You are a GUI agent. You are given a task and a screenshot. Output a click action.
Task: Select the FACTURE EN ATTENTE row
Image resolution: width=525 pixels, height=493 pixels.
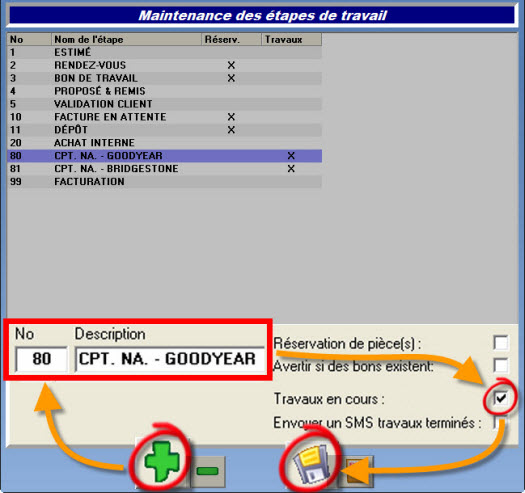[x=164, y=117]
